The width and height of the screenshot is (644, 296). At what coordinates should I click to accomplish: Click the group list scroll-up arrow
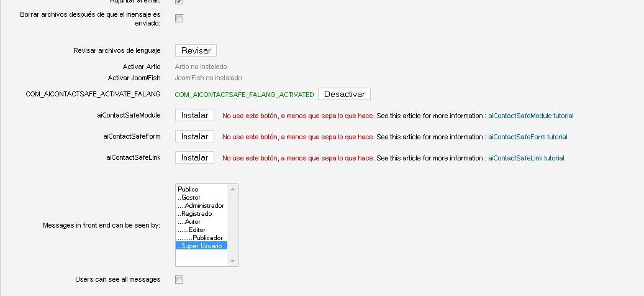[x=232, y=189]
